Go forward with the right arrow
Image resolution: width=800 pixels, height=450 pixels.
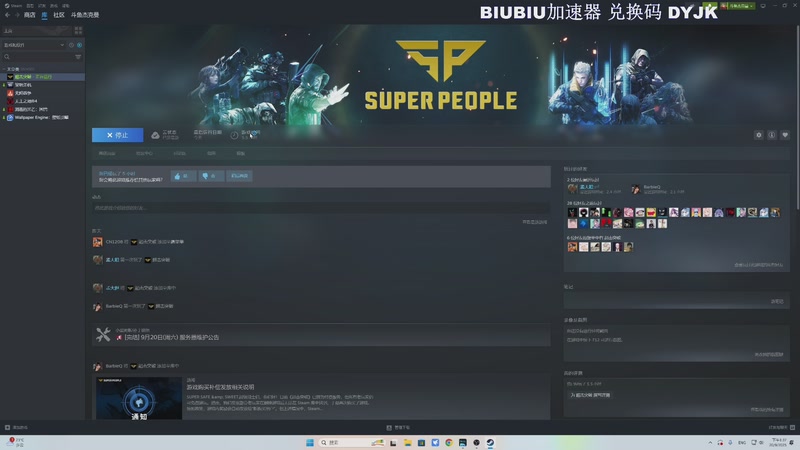(x=17, y=15)
